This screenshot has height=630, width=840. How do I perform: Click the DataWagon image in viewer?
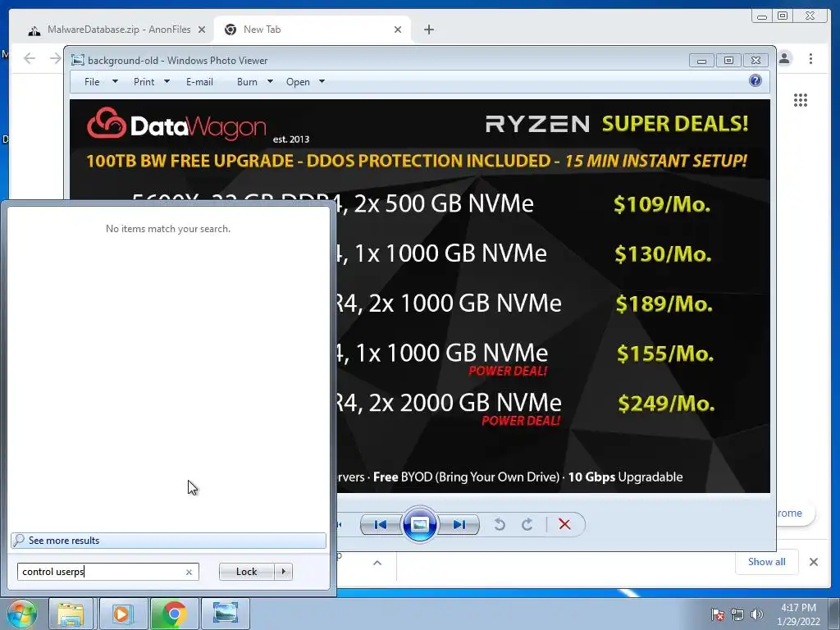pos(420,295)
